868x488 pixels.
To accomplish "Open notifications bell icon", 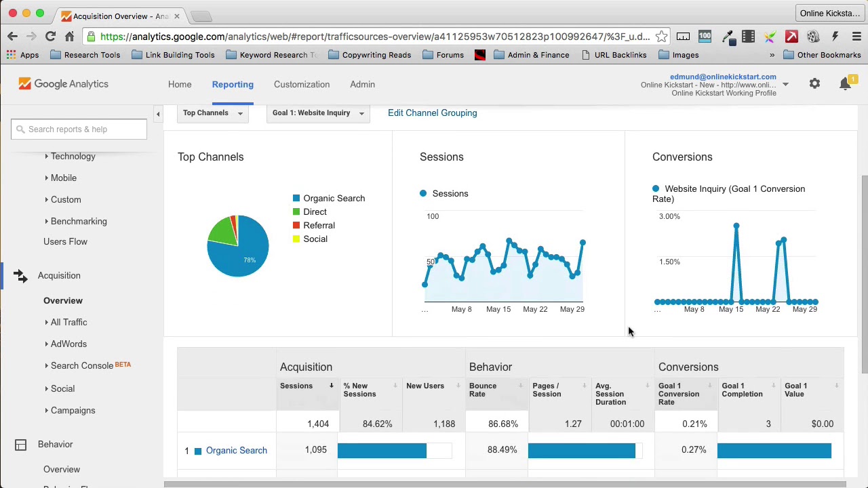I will coord(845,84).
